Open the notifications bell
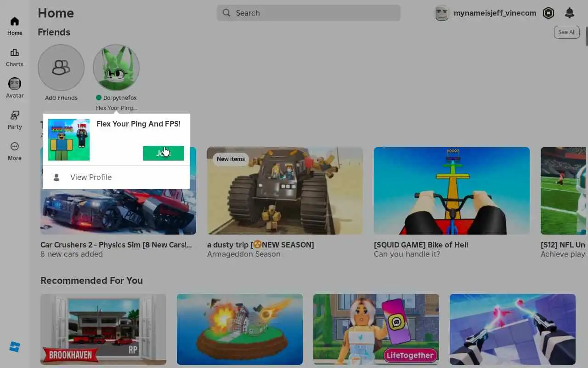This screenshot has width=588, height=368. (x=570, y=13)
